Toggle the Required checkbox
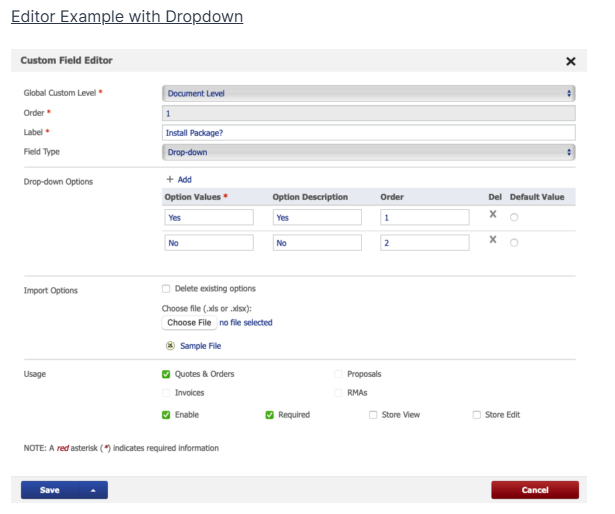615x514 pixels. pos(270,414)
